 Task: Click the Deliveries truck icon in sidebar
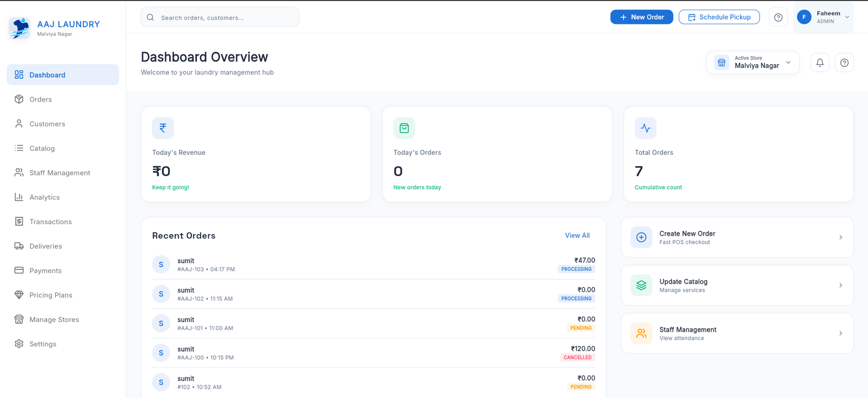point(19,246)
